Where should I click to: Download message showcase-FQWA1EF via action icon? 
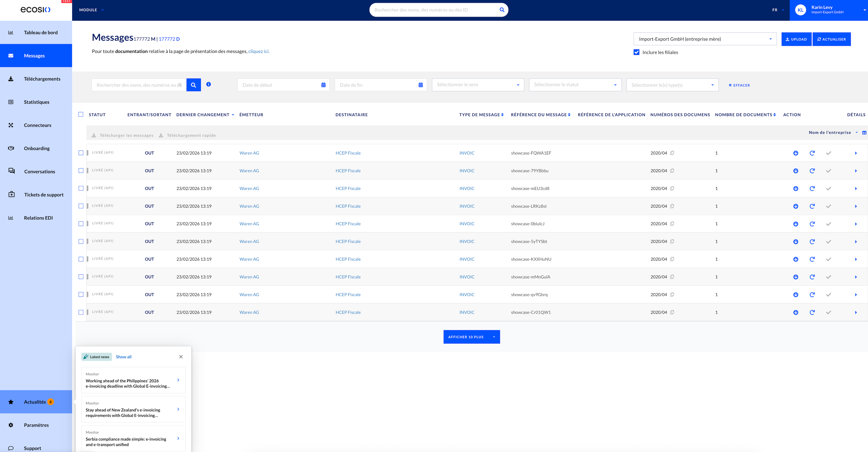tap(795, 153)
